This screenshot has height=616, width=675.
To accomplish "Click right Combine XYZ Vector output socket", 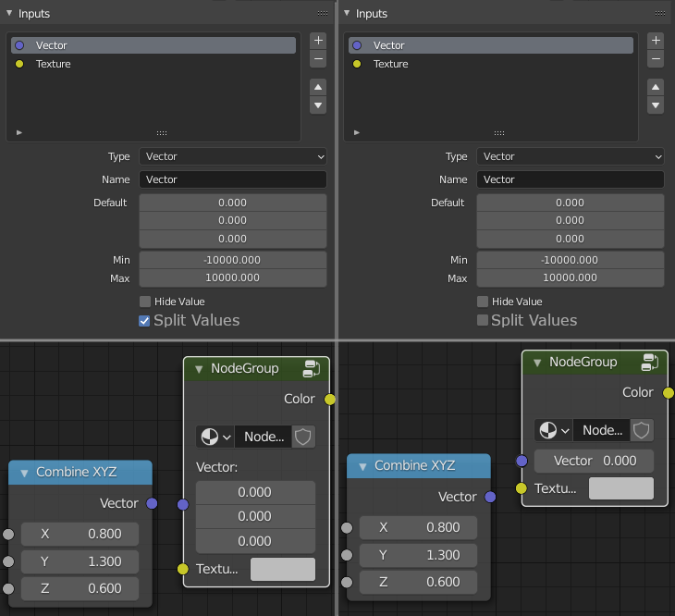I will (490, 497).
